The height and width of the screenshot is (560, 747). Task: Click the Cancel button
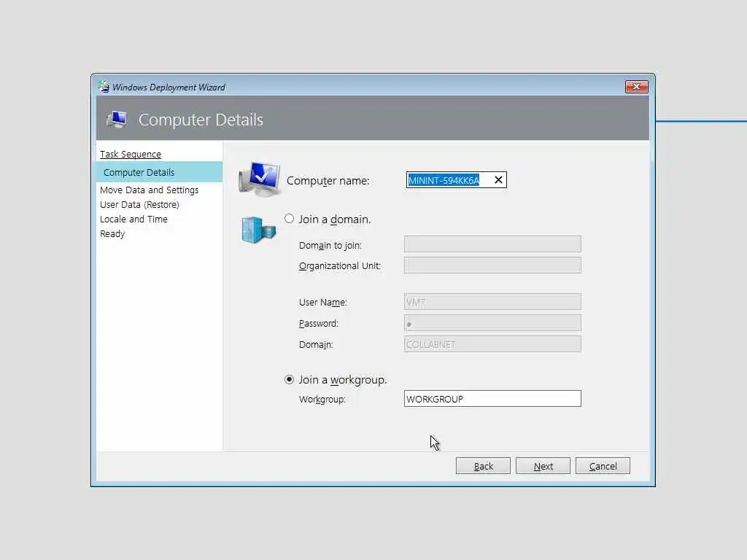tap(603, 466)
